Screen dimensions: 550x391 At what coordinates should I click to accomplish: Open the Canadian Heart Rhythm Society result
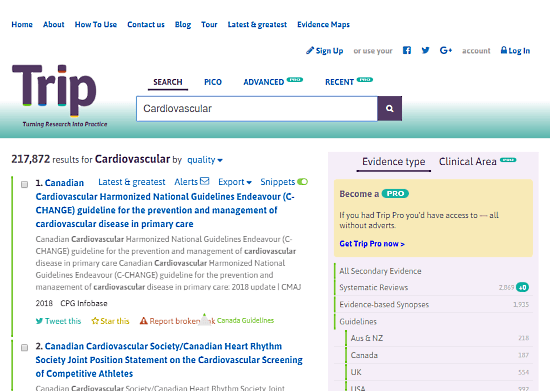point(169,360)
